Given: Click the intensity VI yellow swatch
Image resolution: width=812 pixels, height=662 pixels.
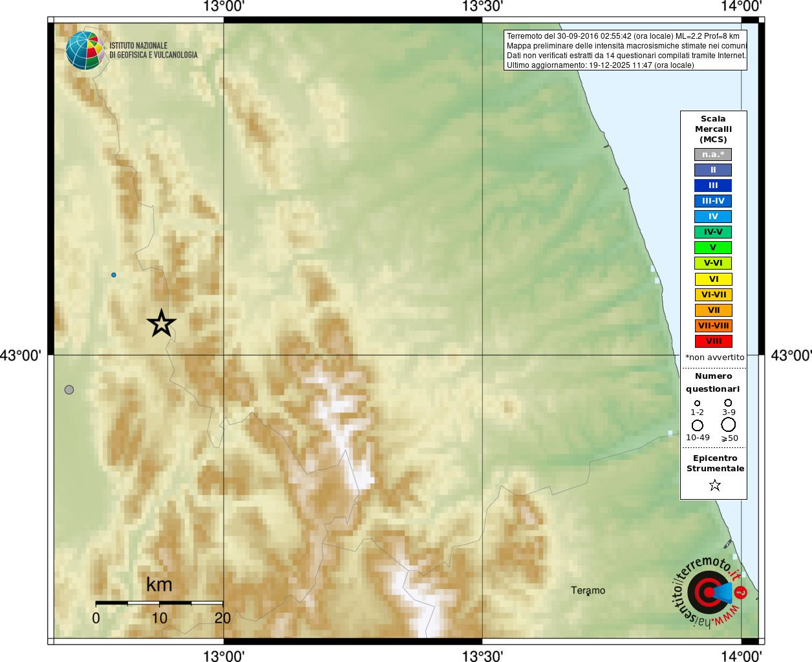Looking at the screenshot, I should [713, 279].
